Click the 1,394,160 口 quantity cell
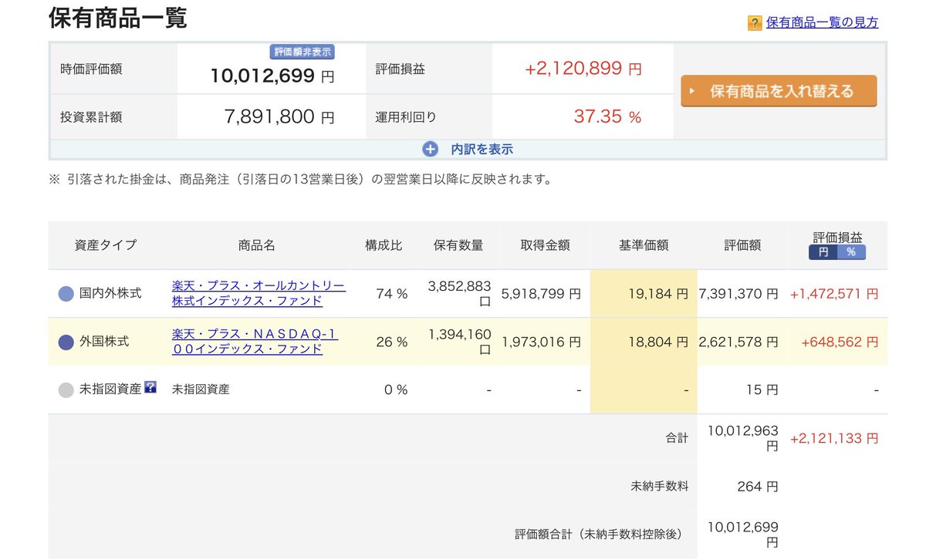Image resolution: width=926 pixels, height=560 pixels. coord(459,342)
